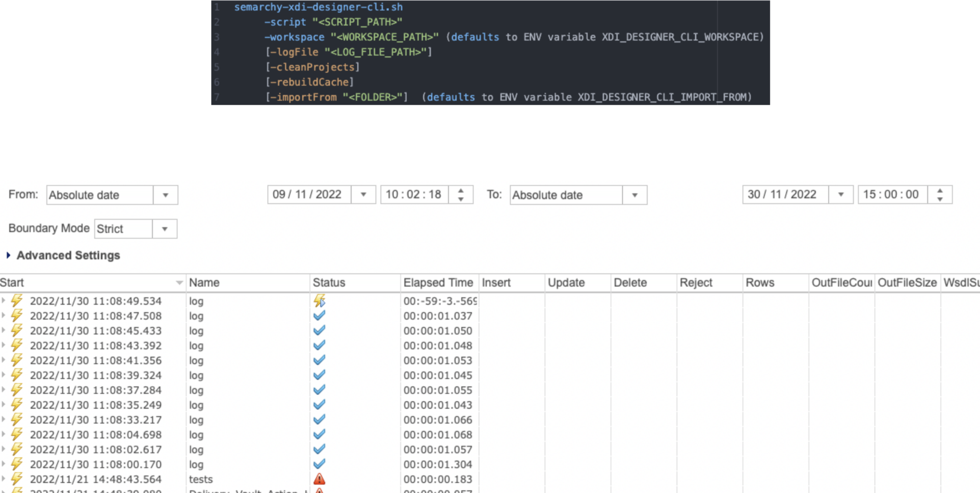Click the running status icon in first log row

pos(319,300)
